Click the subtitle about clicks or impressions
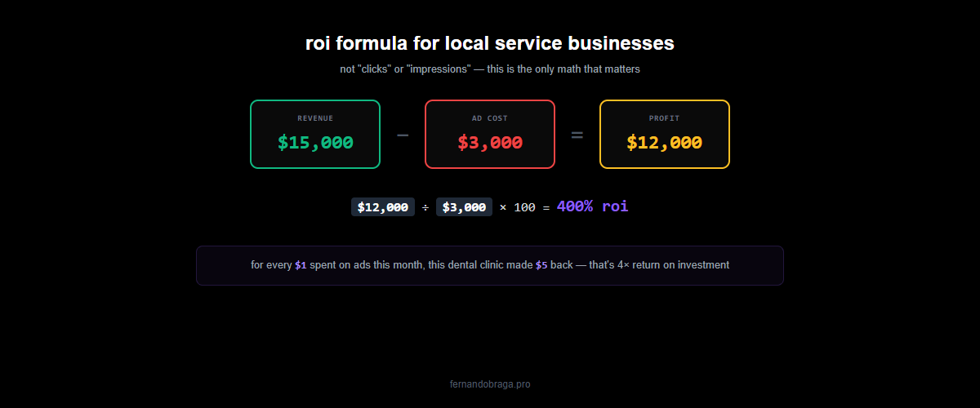The height and width of the screenshot is (408, 980). (490, 69)
